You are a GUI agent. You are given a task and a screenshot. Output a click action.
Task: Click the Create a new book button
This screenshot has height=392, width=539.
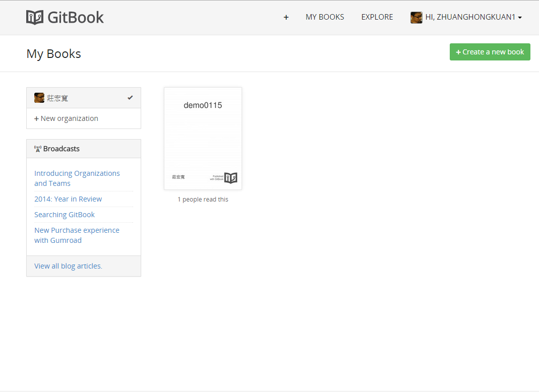coord(490,52)
